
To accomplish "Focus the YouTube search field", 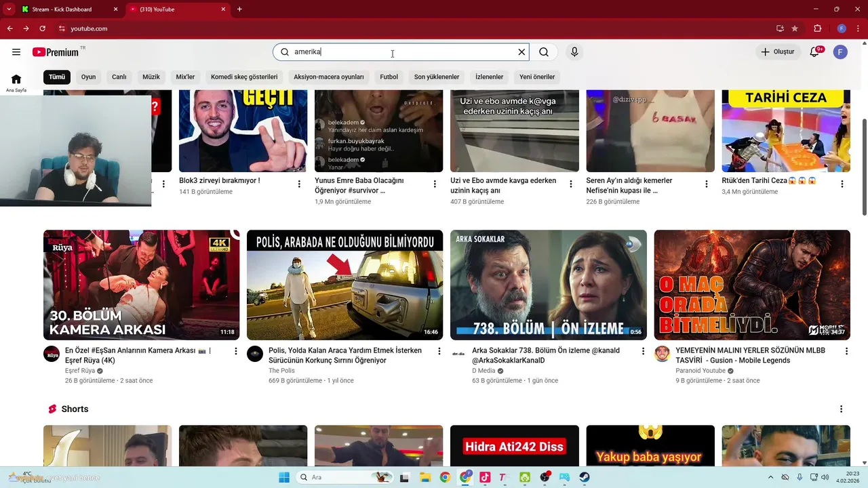I will coord(401,52).
